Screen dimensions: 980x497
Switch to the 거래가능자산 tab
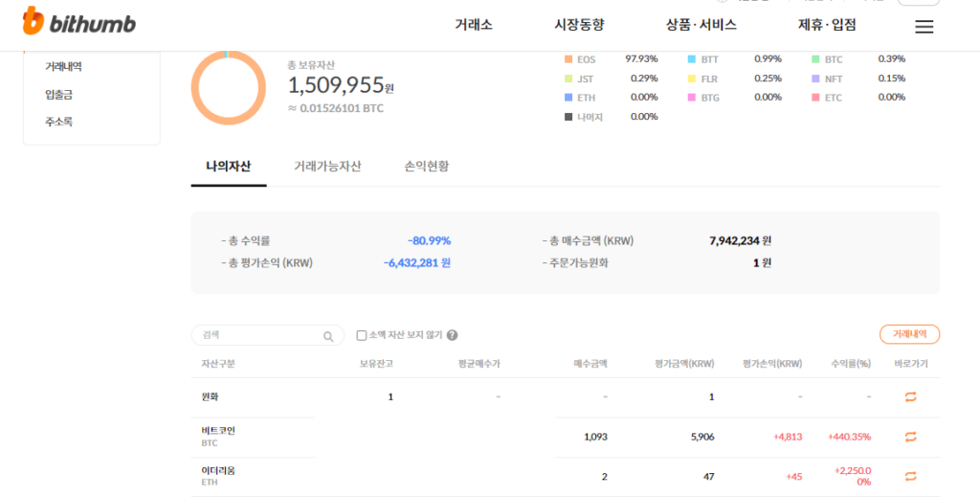[x=327, y=167]
